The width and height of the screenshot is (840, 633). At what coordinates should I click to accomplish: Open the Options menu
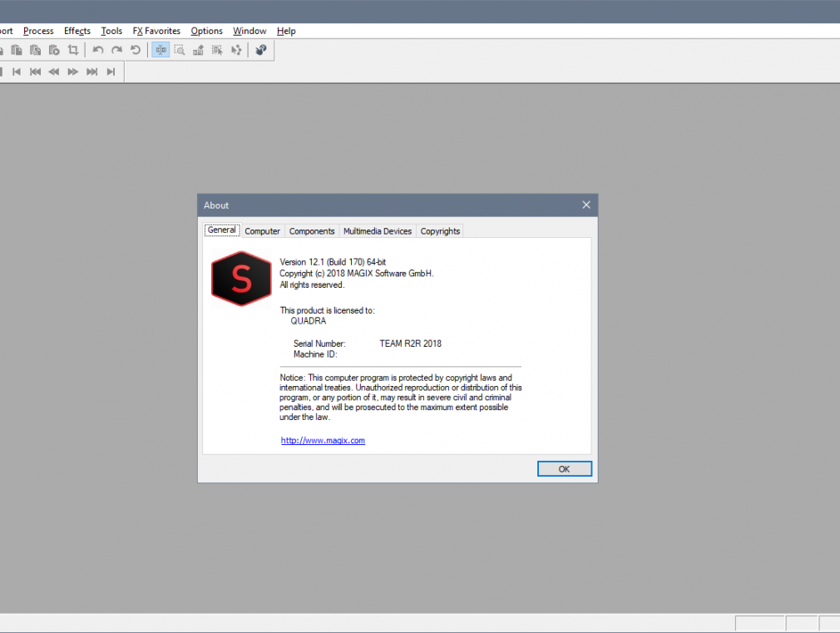207,31
